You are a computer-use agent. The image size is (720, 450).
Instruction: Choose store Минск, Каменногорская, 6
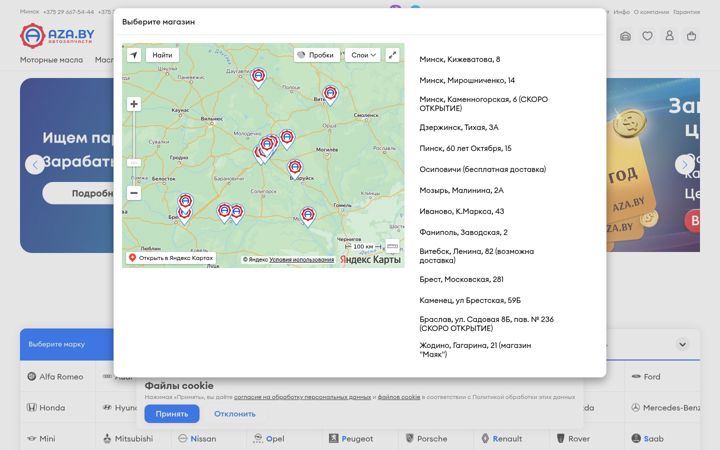point(484,104)
